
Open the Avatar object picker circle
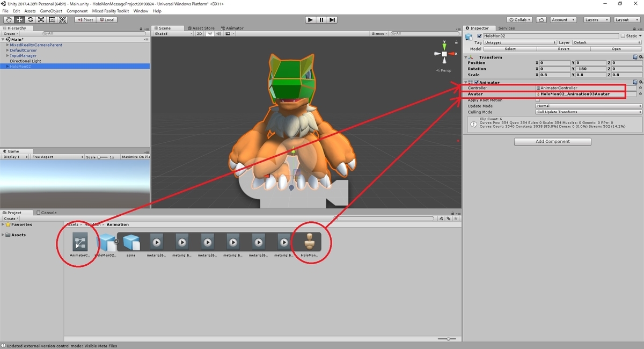pos(640,94)
